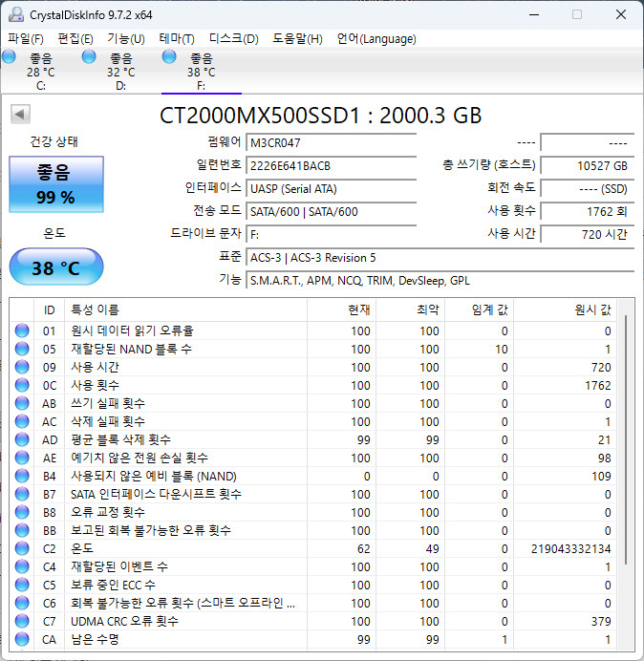
Task: Click the raw value 98 in AE row
Action: tap(604, 458)
